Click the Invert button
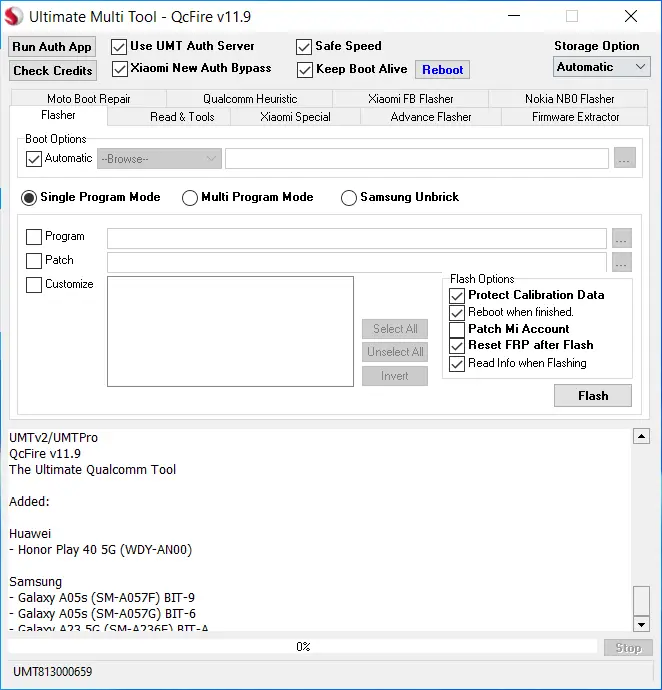The height and width of the screenshot is (690, 662). (x=395, y=376)
